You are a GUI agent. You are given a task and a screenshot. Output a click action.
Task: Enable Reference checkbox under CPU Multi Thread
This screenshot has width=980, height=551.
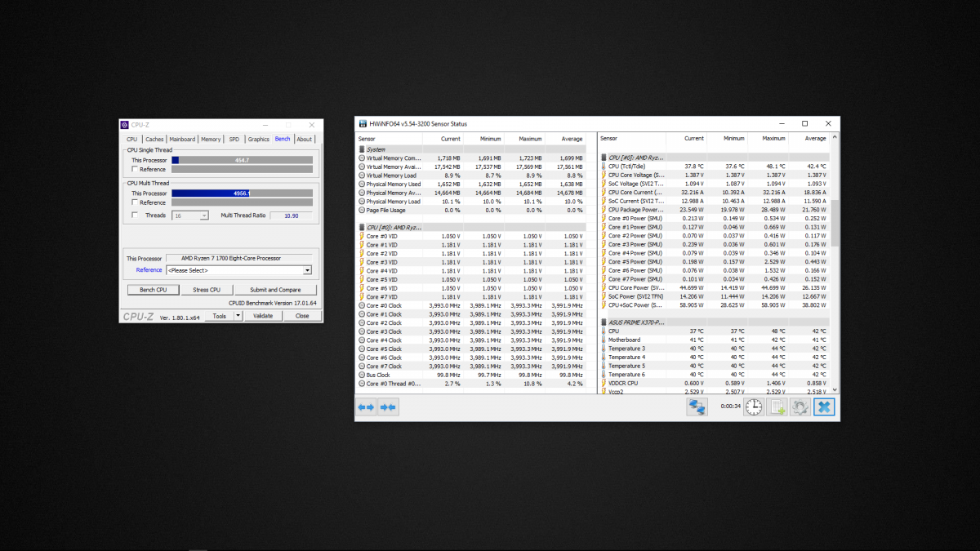(135, 202)
